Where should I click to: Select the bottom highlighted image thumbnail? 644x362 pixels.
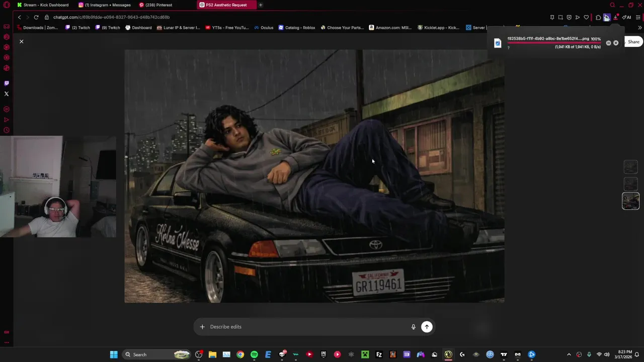(631, 201)
